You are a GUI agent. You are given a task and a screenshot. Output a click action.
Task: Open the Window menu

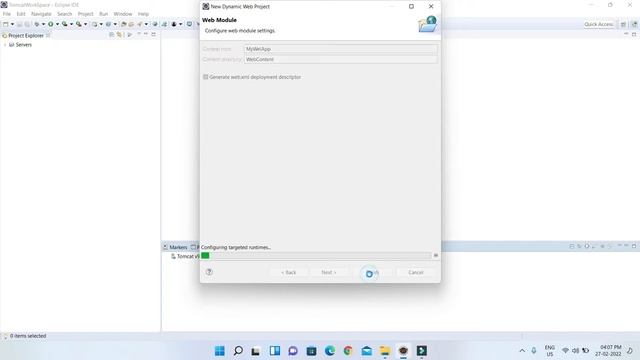[123, 14]
